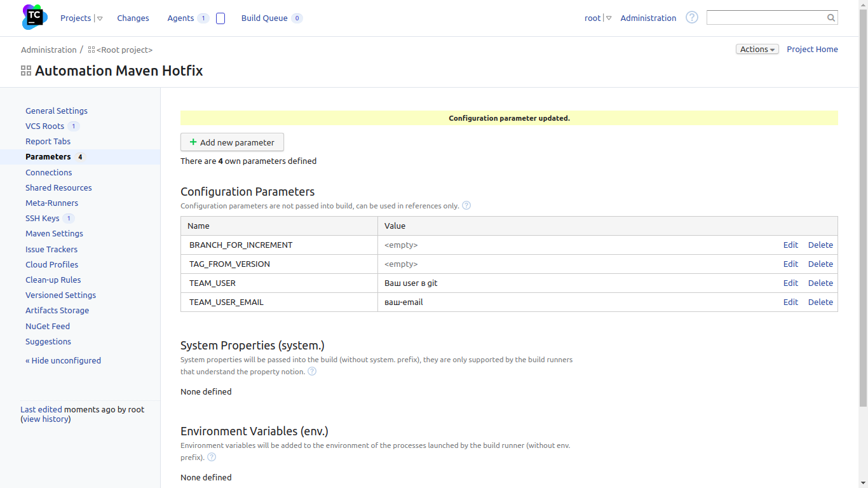The image size is (868, 488).
Task: Click the TeamCity logo
Action: coord(34,17)
